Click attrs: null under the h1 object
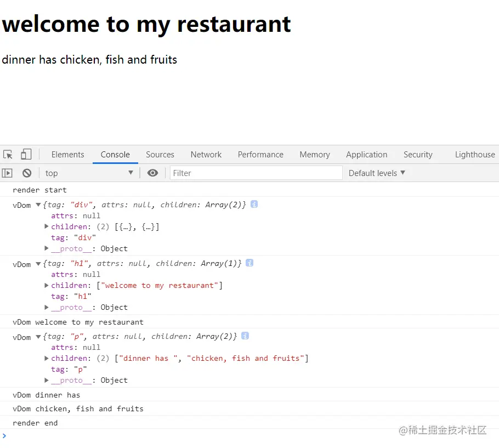Screen dimensions: 499x448 pyautogui.click(x=76, y=274)
